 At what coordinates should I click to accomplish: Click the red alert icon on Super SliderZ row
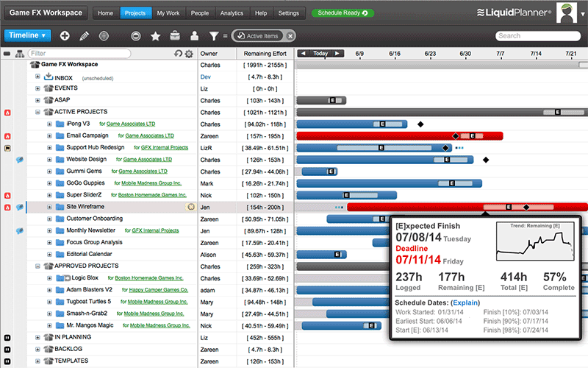point(7,195)
